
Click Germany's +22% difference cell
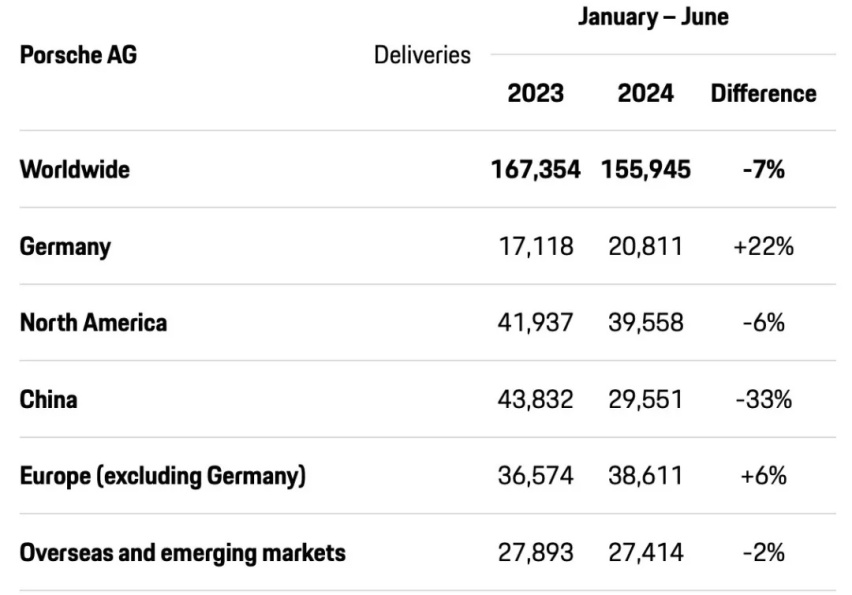pyautogui.click(x=763, y=246)
